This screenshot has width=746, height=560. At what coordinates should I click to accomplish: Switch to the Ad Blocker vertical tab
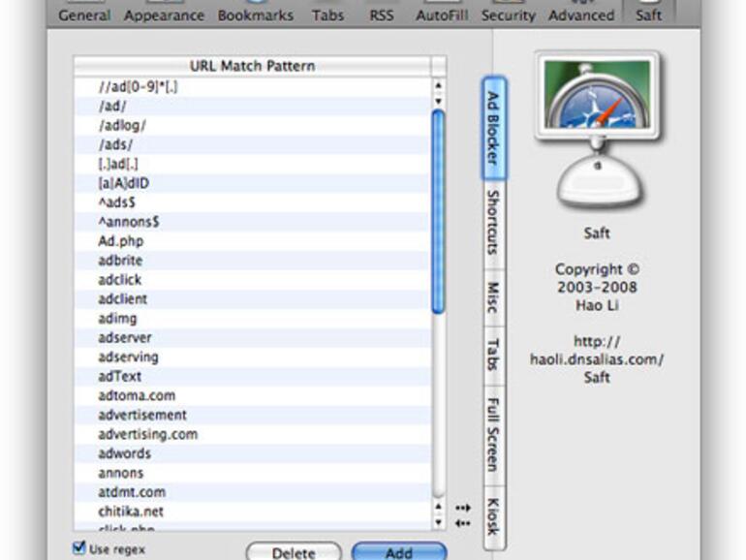tap(494, 128)
